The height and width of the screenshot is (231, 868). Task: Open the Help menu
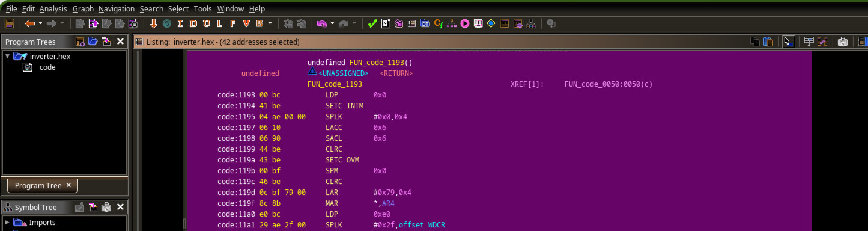(x=256, y=8)
